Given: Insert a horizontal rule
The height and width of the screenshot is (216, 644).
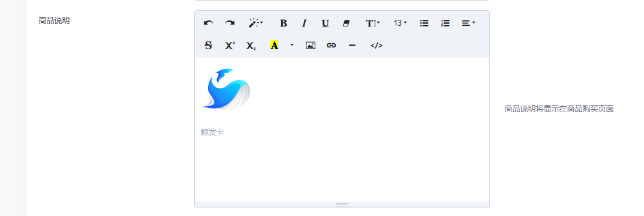Looking at the screenshot, I should point(352,45).
